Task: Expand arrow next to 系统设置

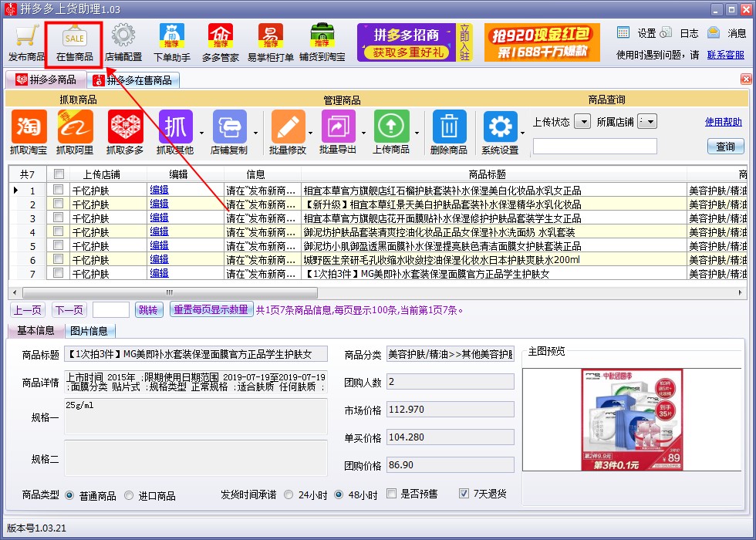Action: 523,133
